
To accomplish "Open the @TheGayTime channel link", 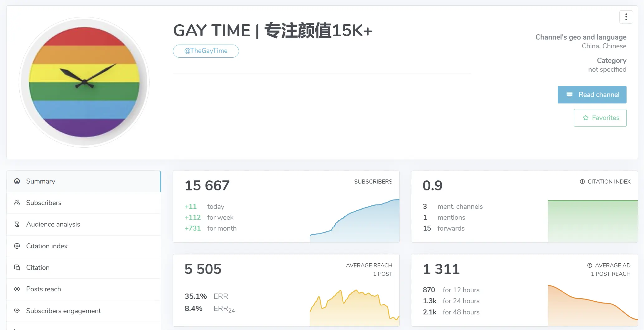I will tap(206, 51).
